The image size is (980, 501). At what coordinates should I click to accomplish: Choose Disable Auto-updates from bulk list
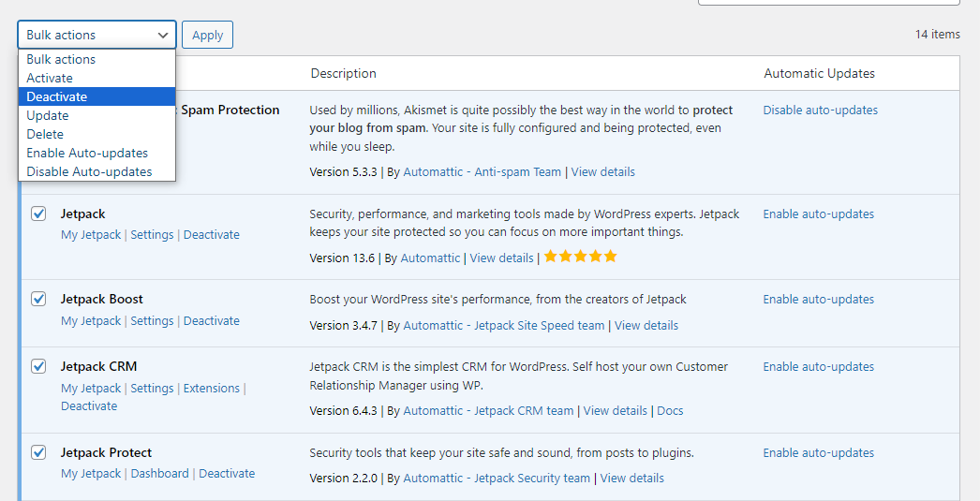(x=97, y=171)
